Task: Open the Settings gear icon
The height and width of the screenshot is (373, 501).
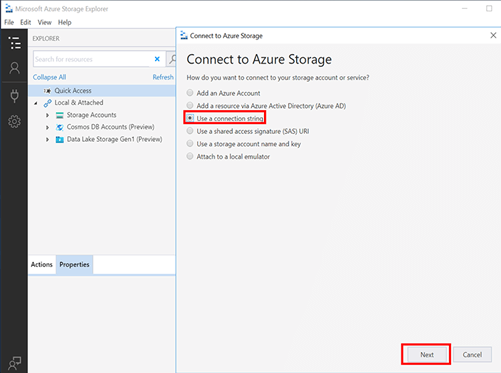Action: [14, 121]
